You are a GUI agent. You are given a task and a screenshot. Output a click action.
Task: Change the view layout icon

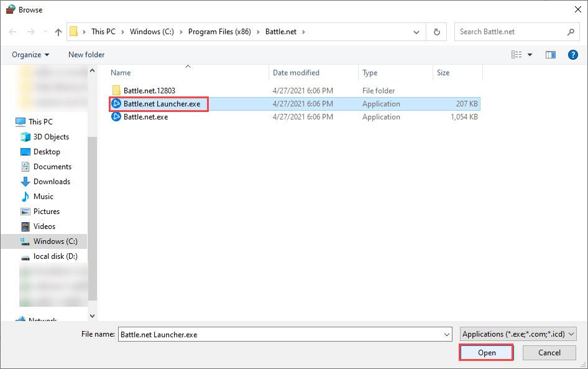click(517, 55)
